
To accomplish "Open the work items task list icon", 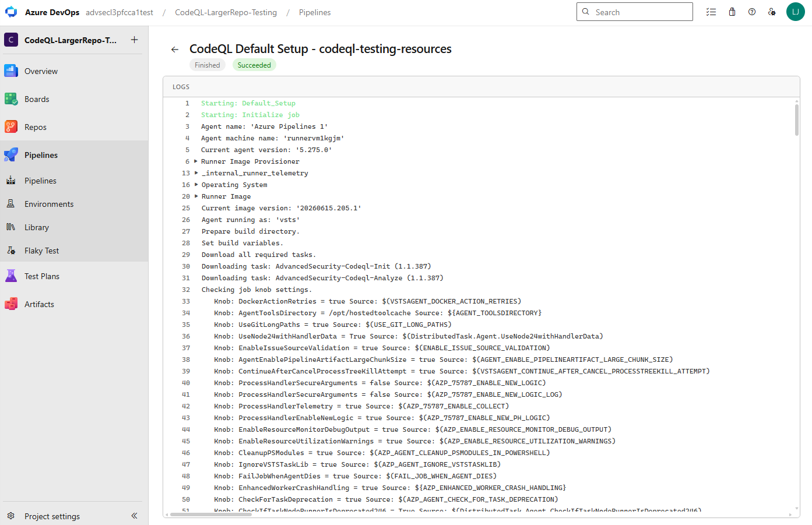I will click(711, 12).
